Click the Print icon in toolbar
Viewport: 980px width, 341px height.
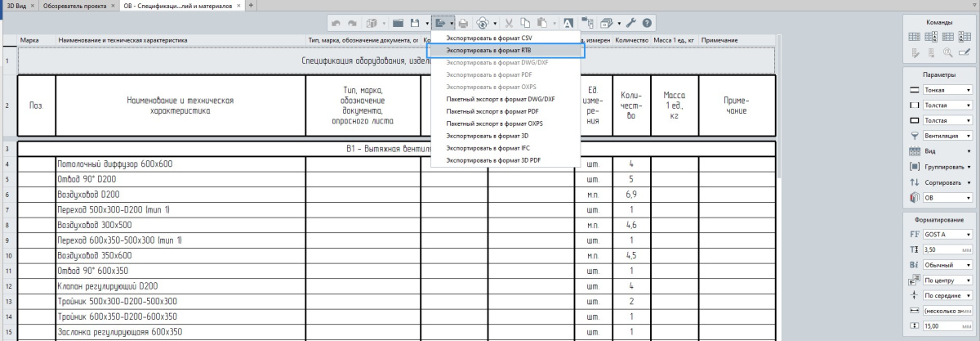click(464, 24)
